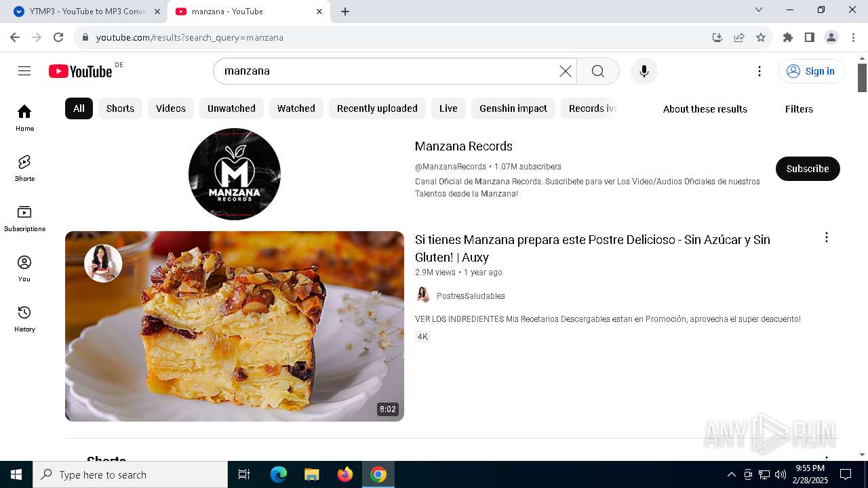The width and height of the screenshot is (868, 488).
Task: Start voice search with the microphone icon
Action: tap(644, 71)
